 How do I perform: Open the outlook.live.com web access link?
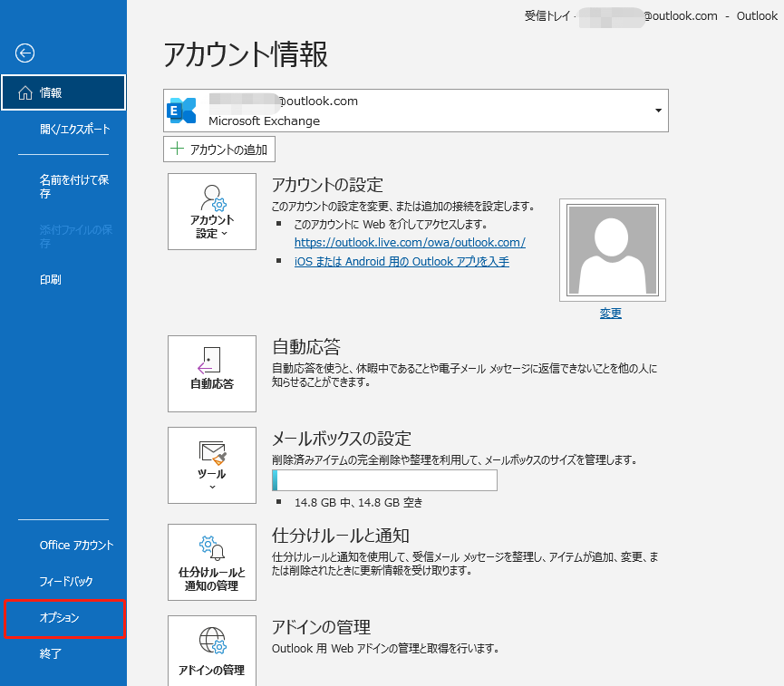click(410, 243)
